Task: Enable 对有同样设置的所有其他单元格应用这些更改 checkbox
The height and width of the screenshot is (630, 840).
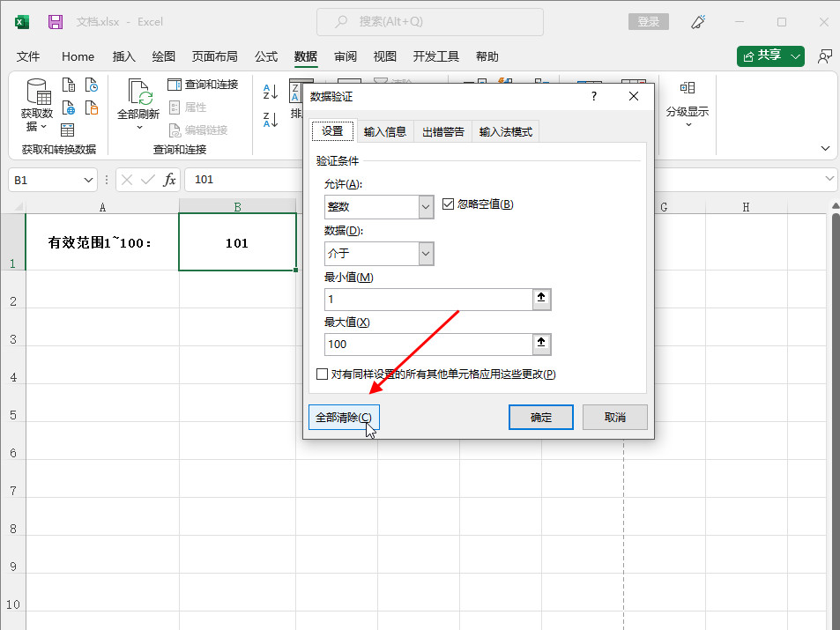Action: coord(322,374)
